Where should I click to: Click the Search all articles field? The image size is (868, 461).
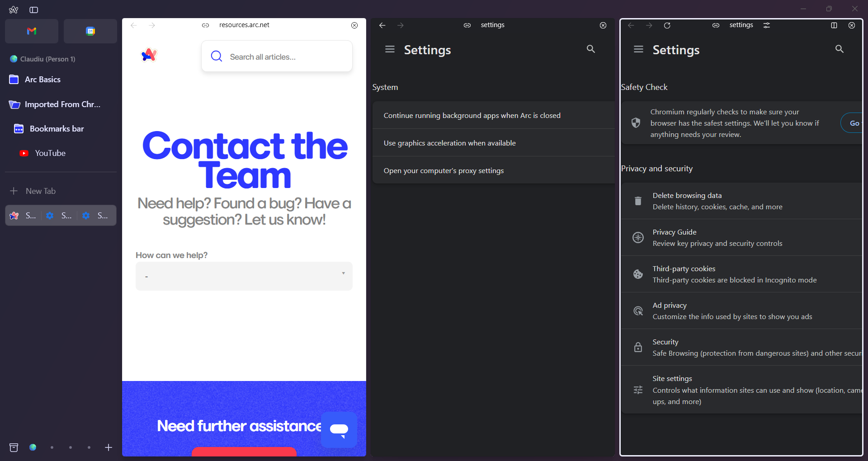(x=277, y=56)
